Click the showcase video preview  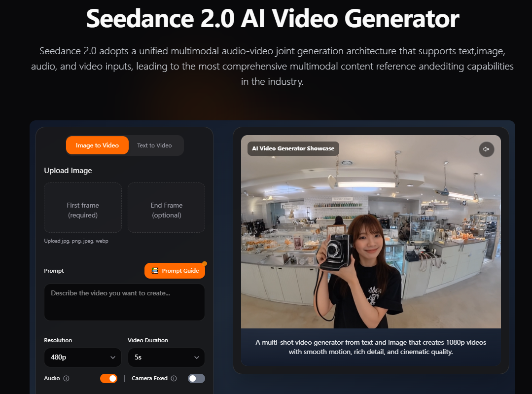click(371, 232)
